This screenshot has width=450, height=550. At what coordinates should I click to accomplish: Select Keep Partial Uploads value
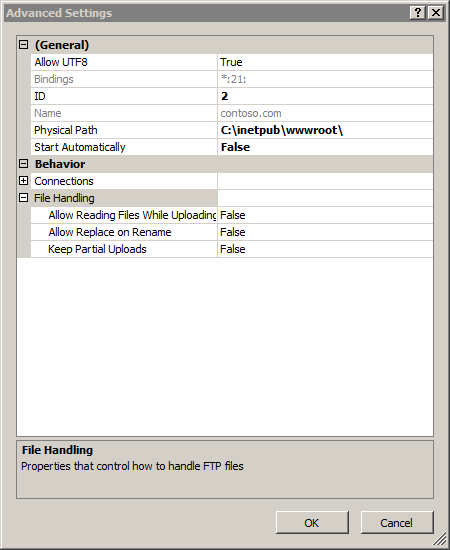[325, 249]
